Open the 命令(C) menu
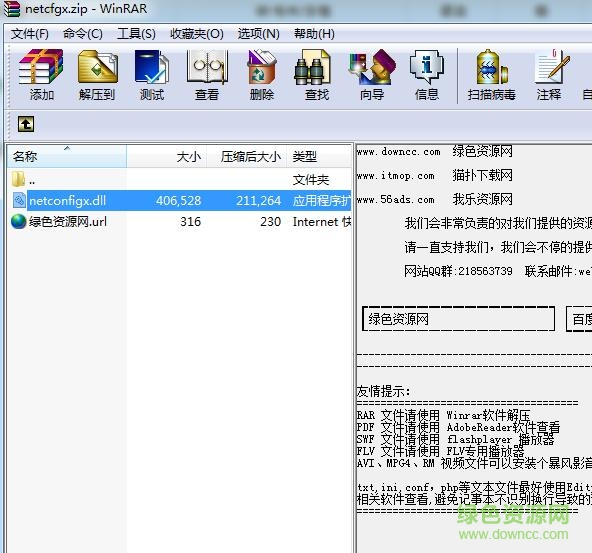 click(x=83, y=34)
